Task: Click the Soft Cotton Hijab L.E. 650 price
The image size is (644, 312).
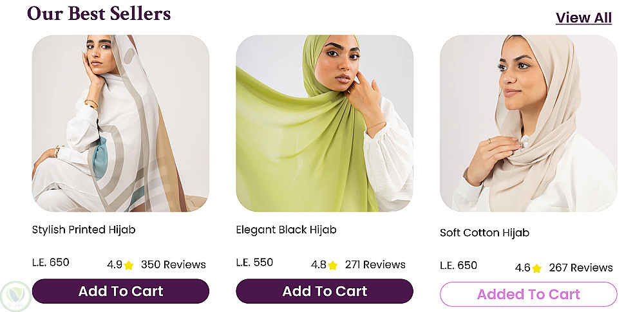Action: [x=459, y=266]
